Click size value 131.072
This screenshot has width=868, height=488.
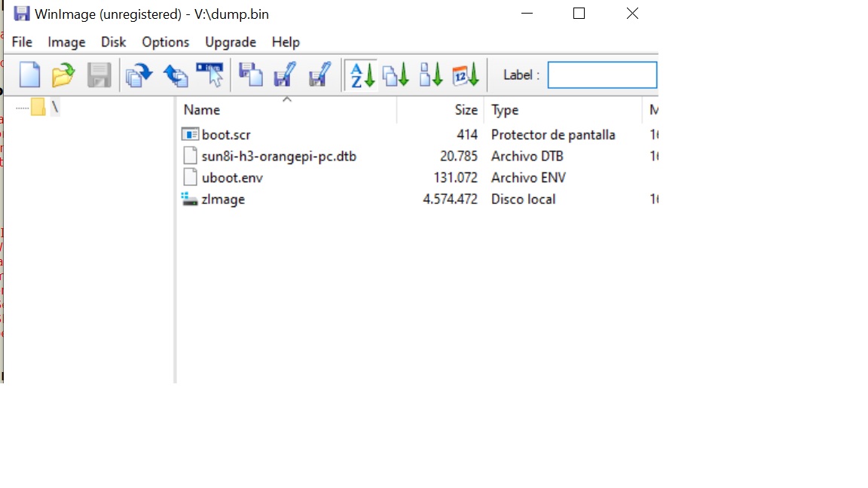[x=455, y=178]
